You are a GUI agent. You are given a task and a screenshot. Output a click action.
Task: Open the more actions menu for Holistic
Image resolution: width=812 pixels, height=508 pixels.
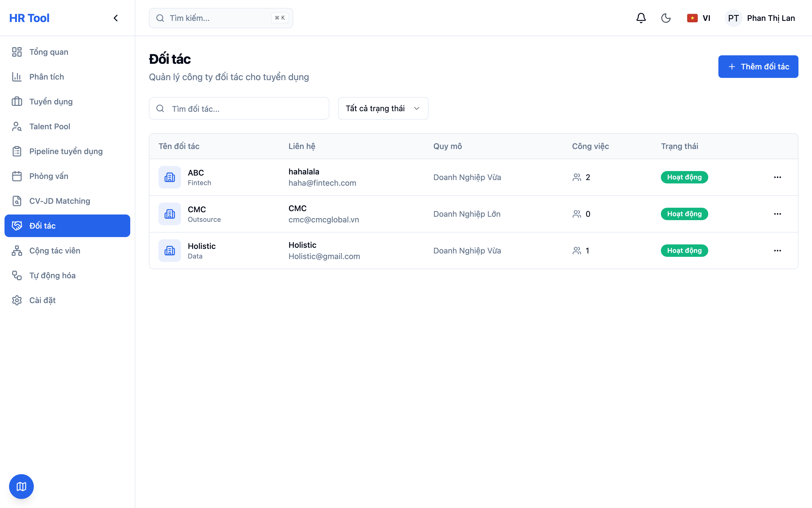777,251
